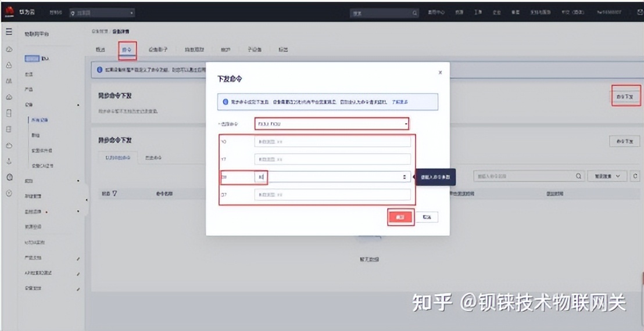The width and height of the screenshot is (644, 331).
Task: Close the 下发命令 dialog with the X
Action: pyautogui.click(x=440, y=72)
